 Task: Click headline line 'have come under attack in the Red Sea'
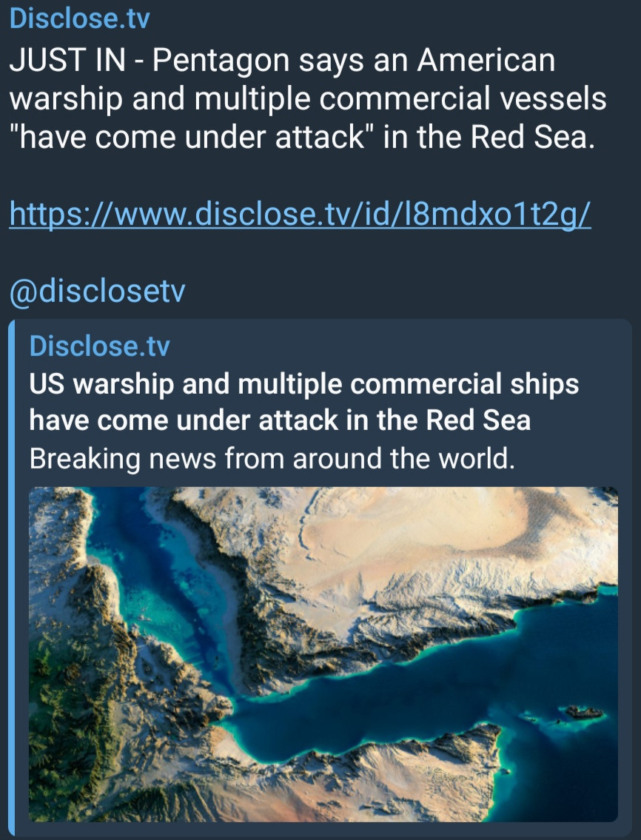click(280, 420)
